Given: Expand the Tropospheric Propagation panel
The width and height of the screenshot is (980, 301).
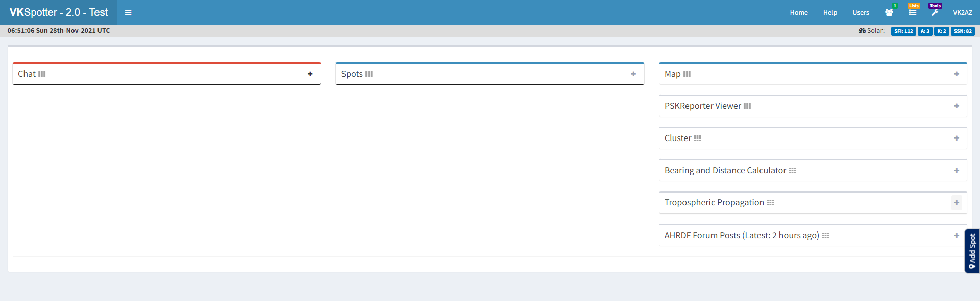Looking at the screenshot, I should (957, 203).
